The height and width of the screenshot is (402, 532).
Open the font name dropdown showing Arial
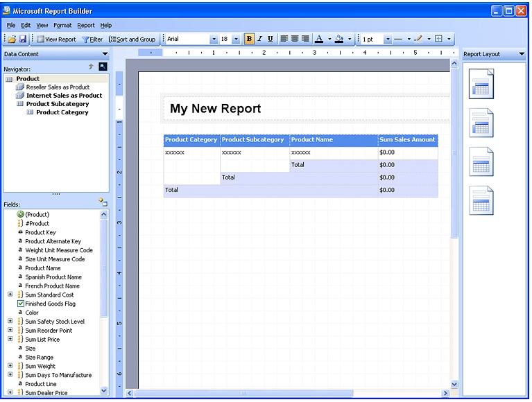214,40
